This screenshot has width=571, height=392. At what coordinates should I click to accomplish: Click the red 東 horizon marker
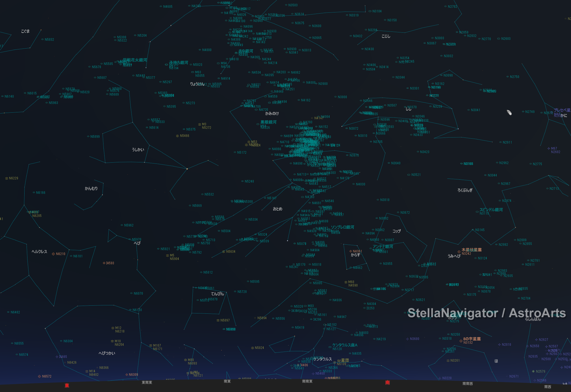click(x=67, y=385)
